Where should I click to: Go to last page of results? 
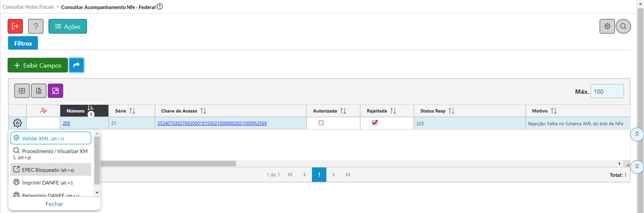(x=348, y=175)
